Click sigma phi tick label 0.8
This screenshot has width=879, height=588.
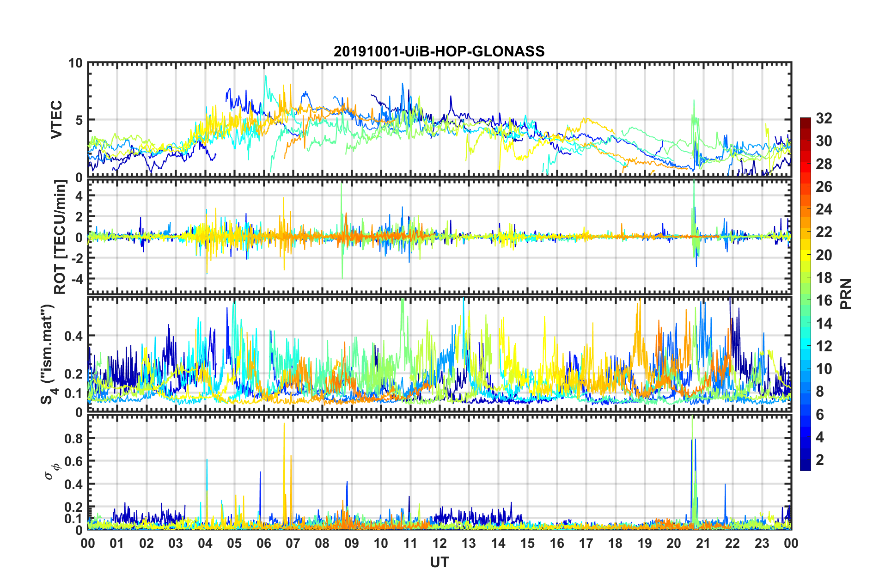click(73, 438)
